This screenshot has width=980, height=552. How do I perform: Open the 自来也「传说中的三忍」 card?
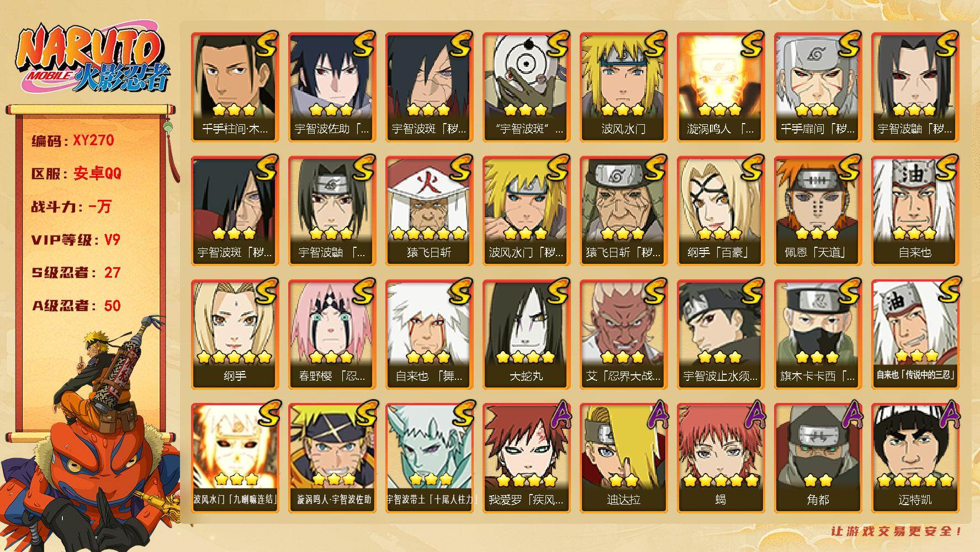(x=915, y=334)
